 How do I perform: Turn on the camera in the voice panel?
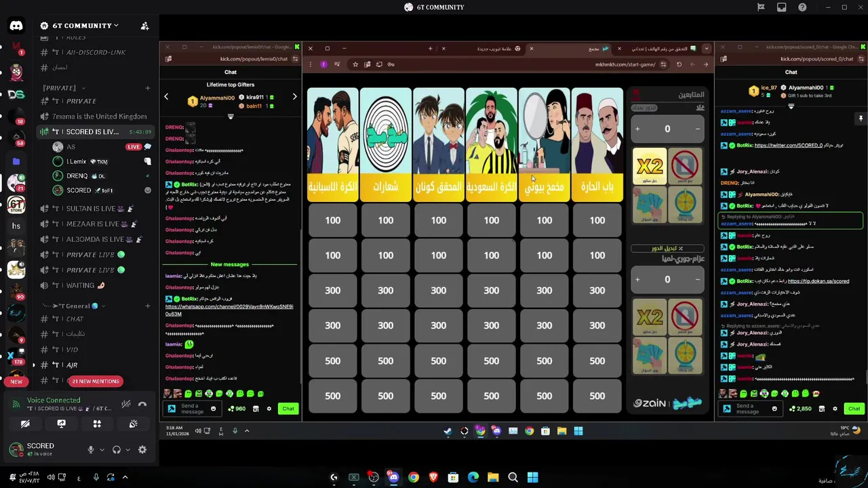pos(25,424)
